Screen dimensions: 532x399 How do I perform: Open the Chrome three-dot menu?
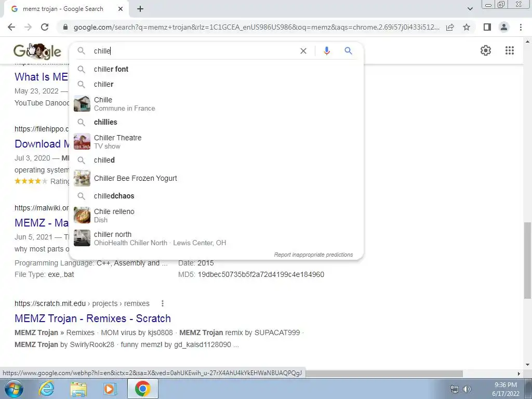521,27
